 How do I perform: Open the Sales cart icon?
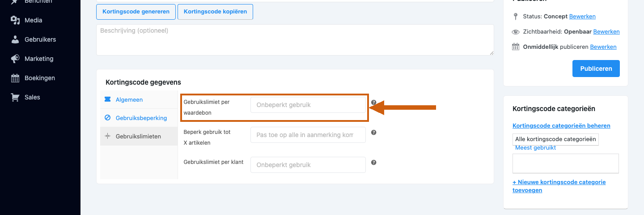tap(15, 97)
